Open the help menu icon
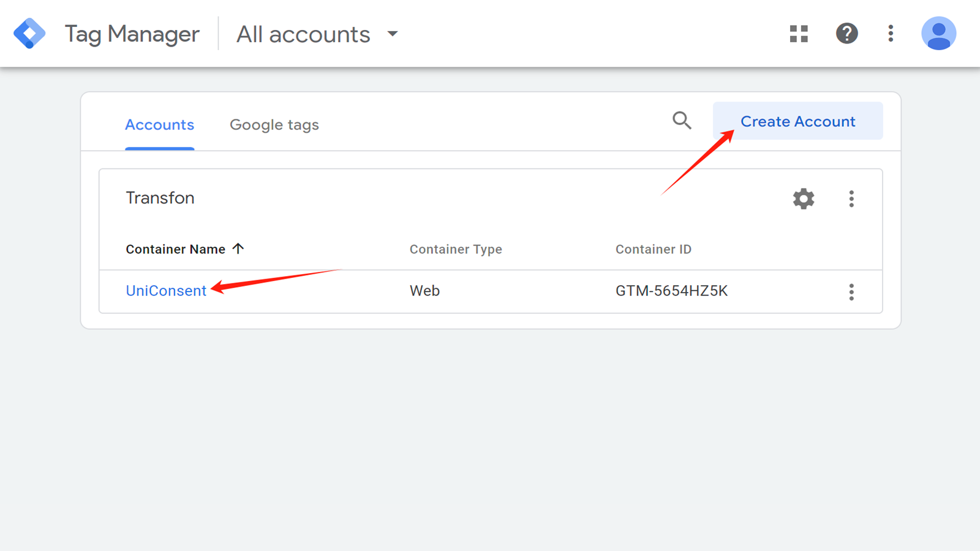Image resolution: width=980 pixels, height=551 pixels. [846, 34]
